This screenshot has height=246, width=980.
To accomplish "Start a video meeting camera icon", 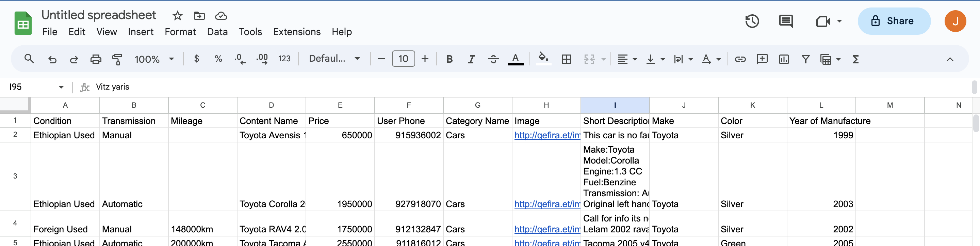I will click(823, 21).
